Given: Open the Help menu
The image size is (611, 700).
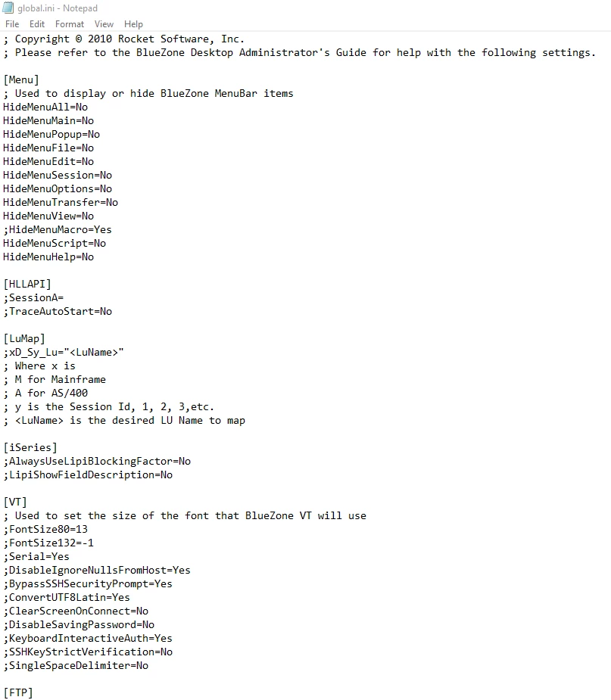Looking at the screenshot, I should tap(133, 24).
